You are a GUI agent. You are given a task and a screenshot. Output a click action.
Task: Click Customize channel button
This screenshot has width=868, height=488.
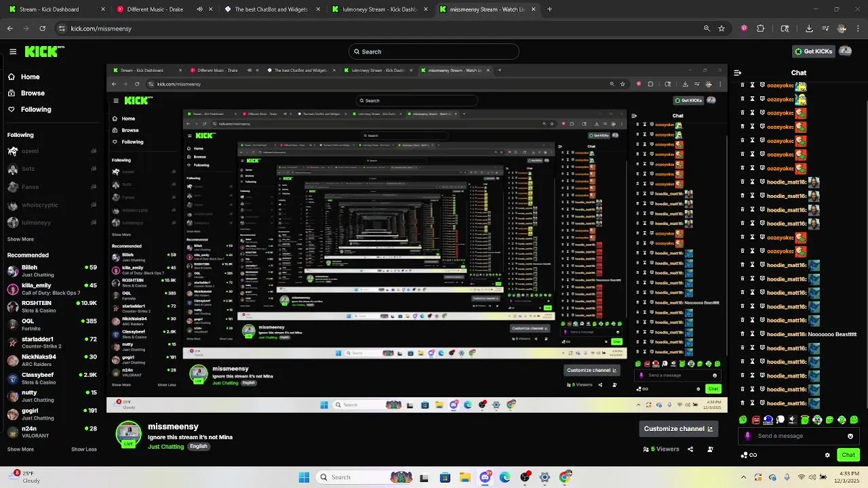[678, 429]
